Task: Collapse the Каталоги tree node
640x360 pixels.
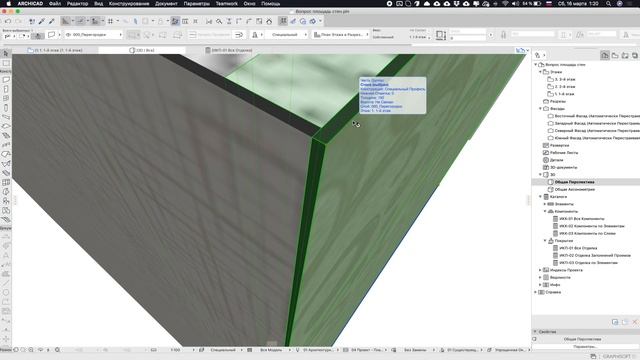Action: point(540,197)
